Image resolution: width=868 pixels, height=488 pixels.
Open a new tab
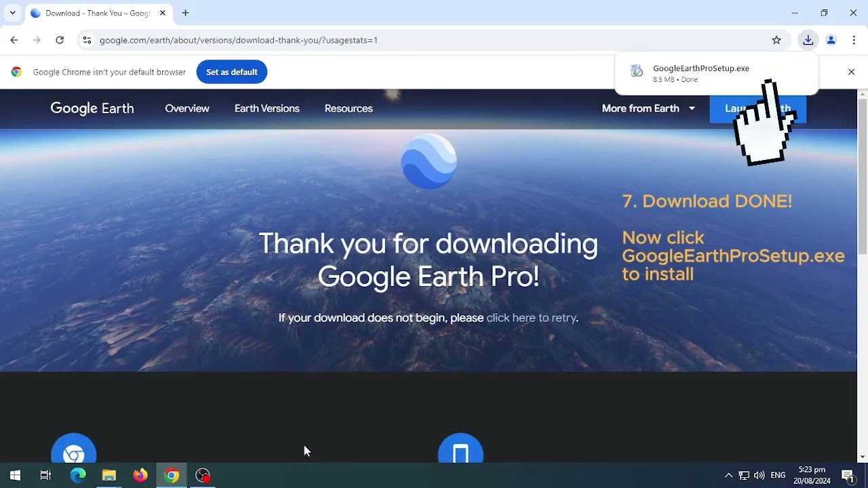(185, 13)
